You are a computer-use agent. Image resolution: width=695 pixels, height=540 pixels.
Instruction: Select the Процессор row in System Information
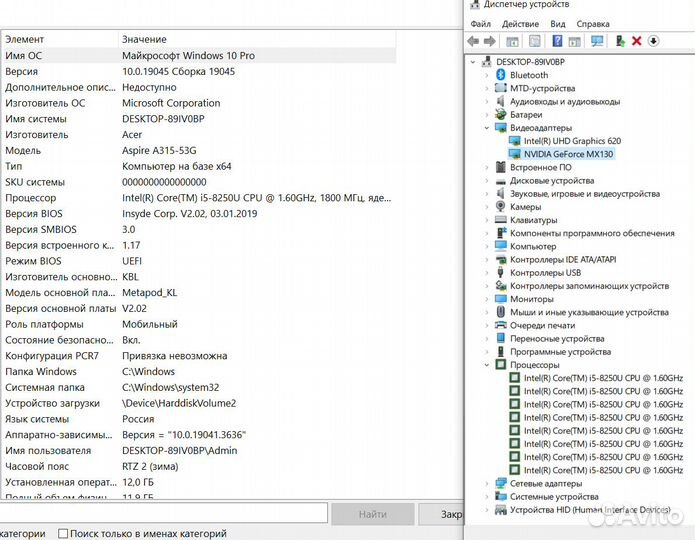click(x=199, y=198)
